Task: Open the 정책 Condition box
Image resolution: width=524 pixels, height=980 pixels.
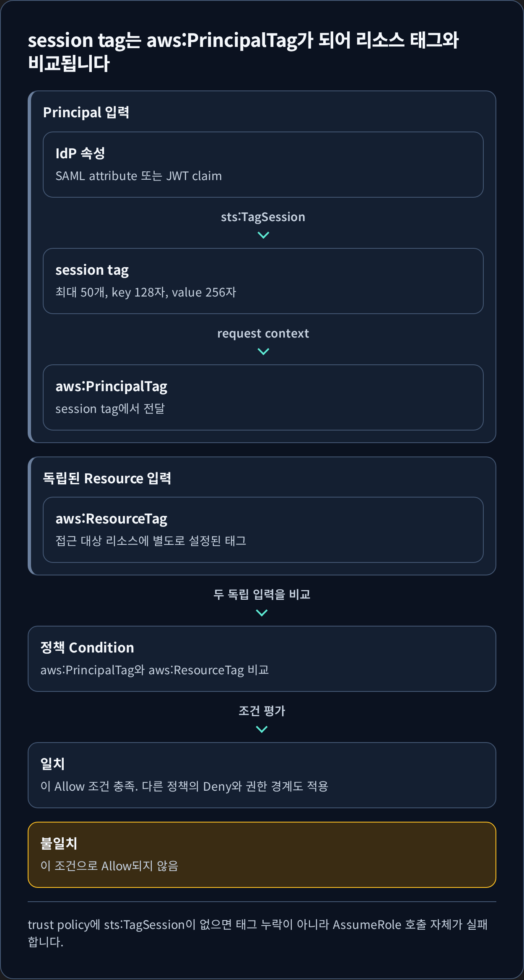Action: [x=262, y=659]
